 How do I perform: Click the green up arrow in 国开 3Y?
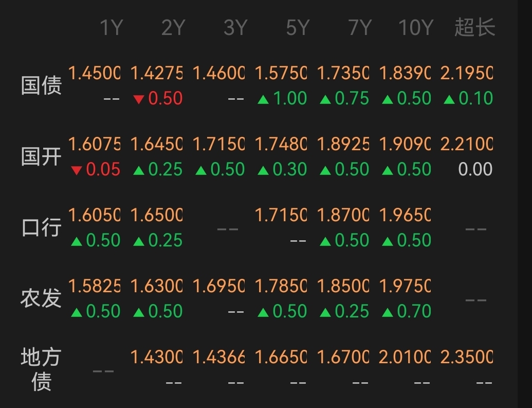(x=201, y=170)
